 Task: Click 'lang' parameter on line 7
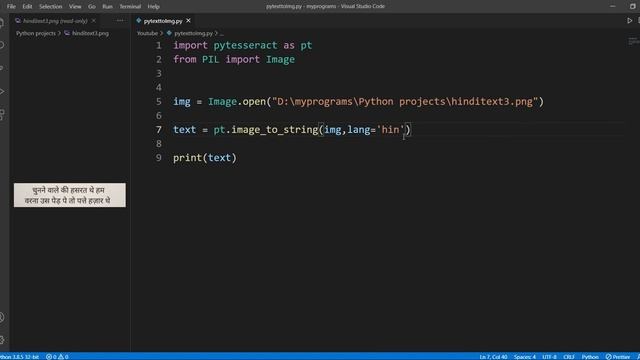(x=358, y=130)
